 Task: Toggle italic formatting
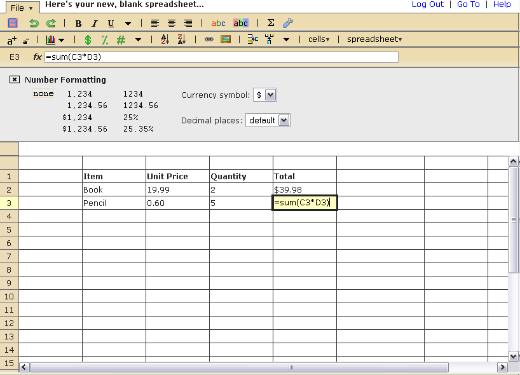click(95, 23)
